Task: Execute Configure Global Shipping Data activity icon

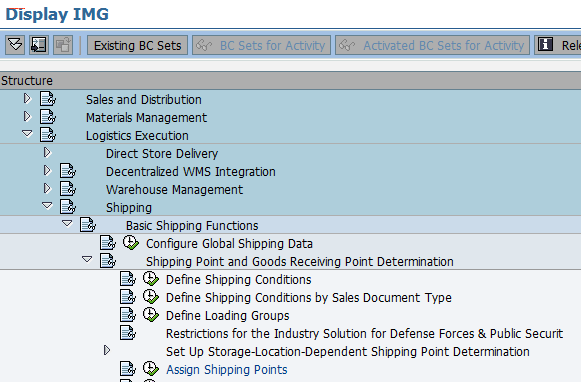Action: coord(131,243)
